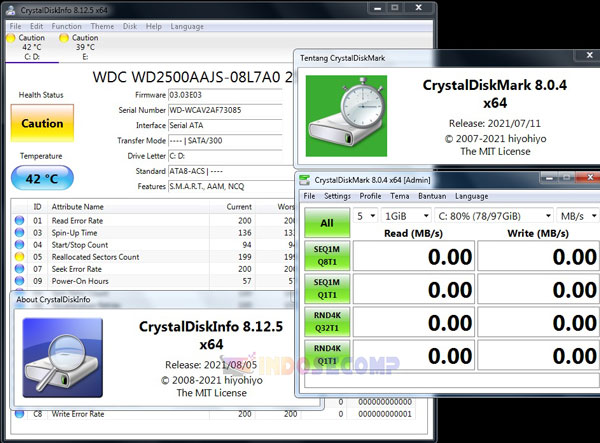Open the Language menu in CrystalDiskInfo

187,26
